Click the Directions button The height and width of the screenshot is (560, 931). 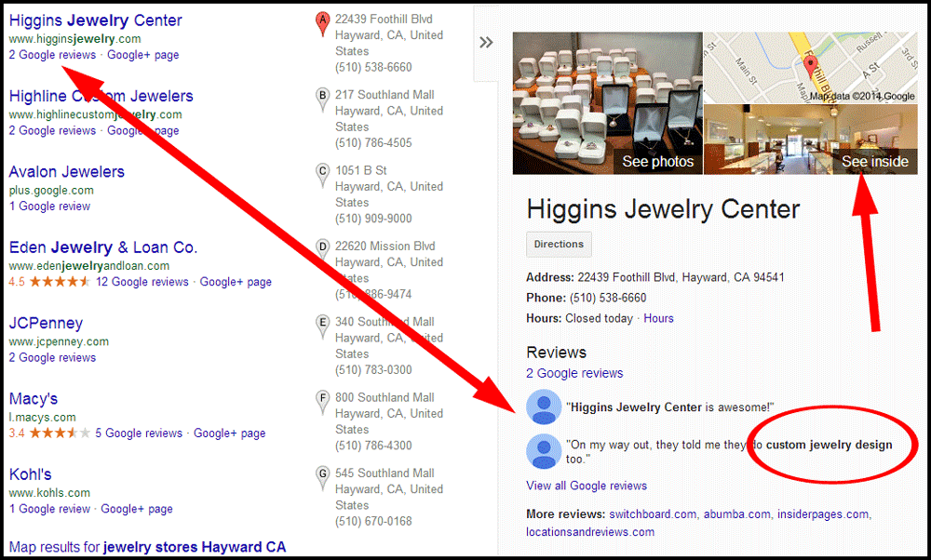tap(559, 245)
